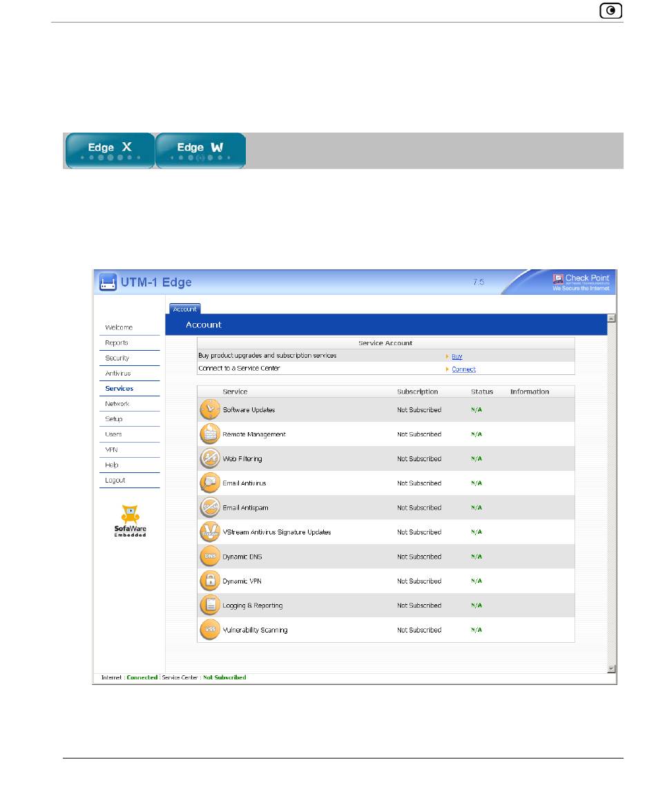Click the VStream Antivirus Signature Updates icon
Viewport: 656px width, 812px height.
tap(210, 532)
